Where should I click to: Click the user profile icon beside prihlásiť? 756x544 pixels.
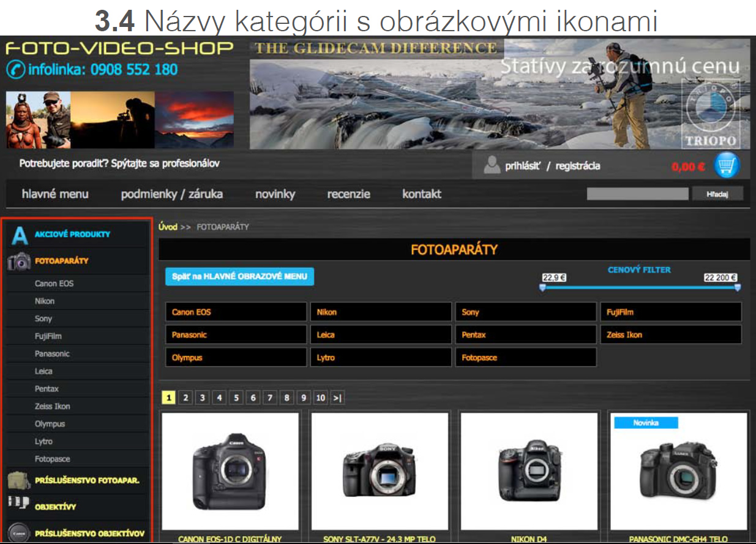click(x=492, y=165)
